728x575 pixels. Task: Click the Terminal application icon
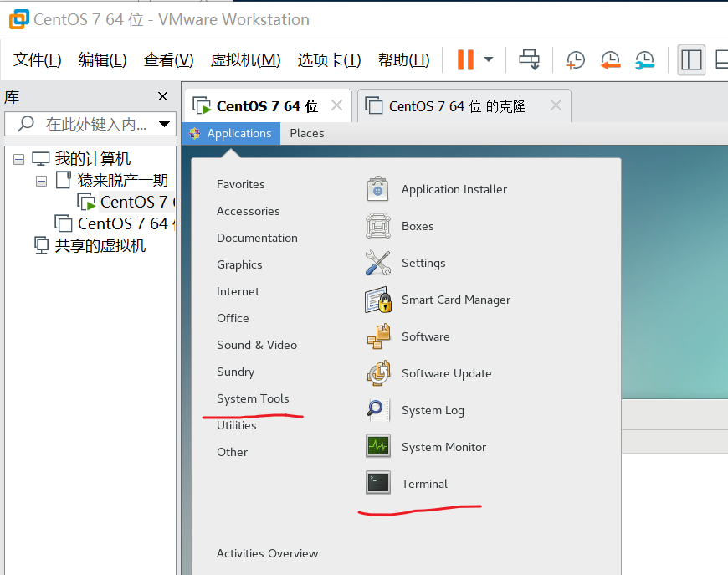(x=378, y=484)
